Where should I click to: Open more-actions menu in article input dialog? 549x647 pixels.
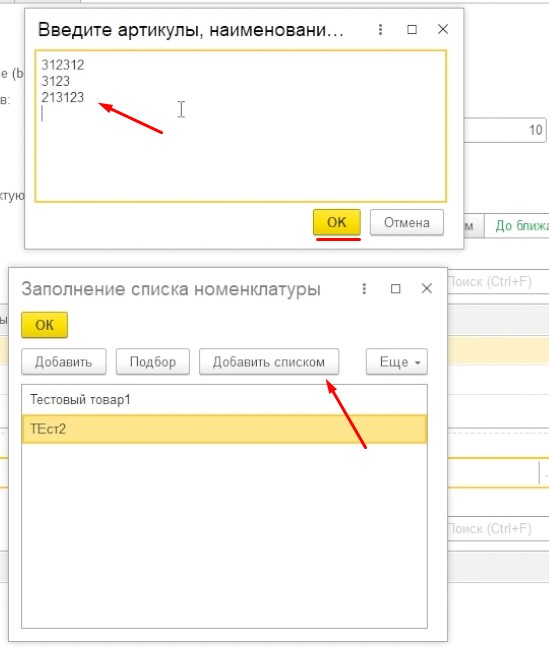click(380, 29)
